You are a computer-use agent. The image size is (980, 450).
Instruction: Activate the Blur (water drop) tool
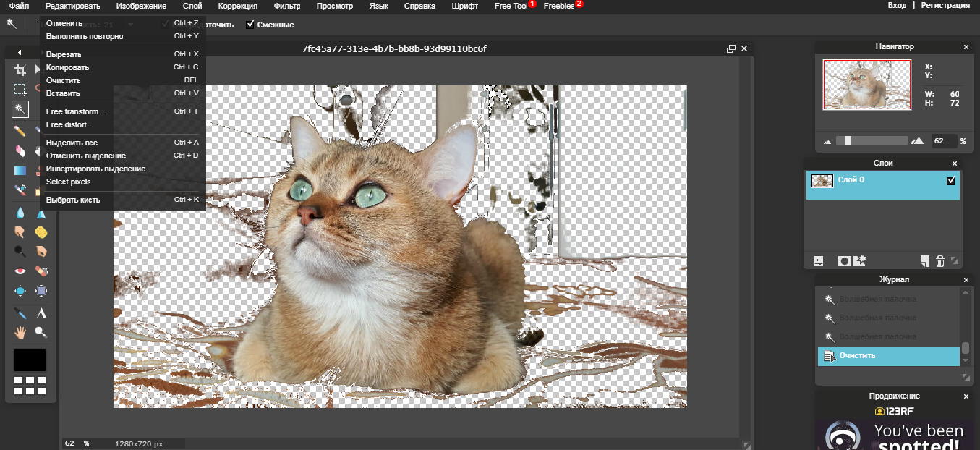coord(20,213)
